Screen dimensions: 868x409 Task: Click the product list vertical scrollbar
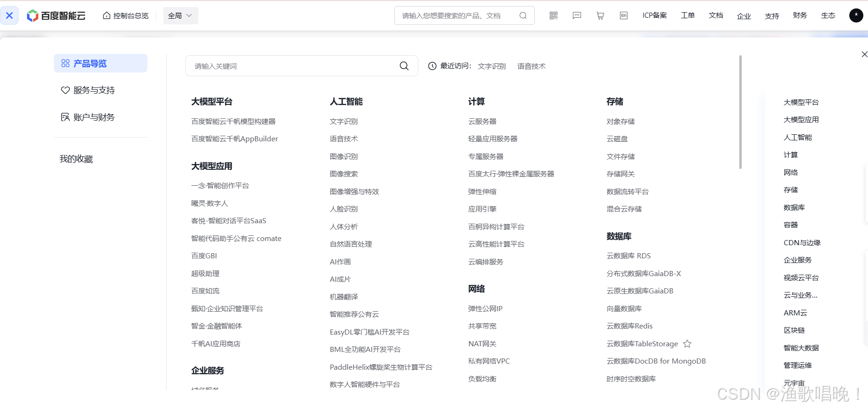tap(740, 112)
